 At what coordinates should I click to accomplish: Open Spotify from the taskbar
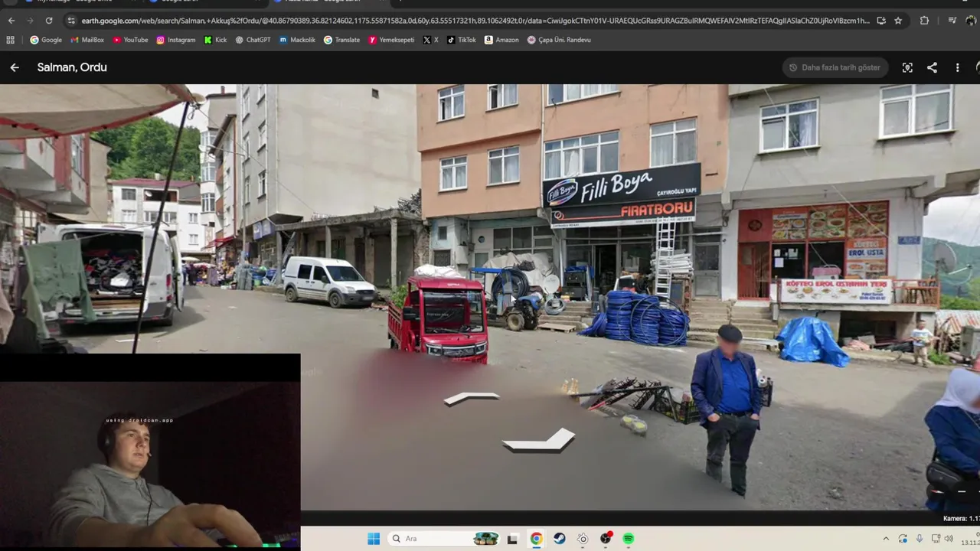(629, 539)
